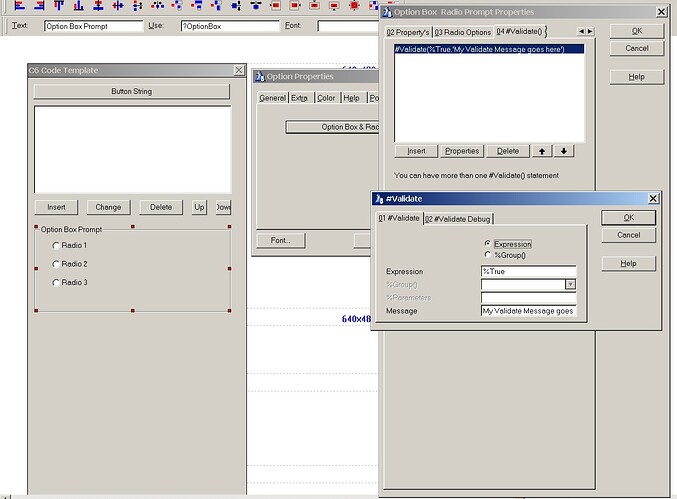Click the center vertically alignment icon

click(98, 5)
